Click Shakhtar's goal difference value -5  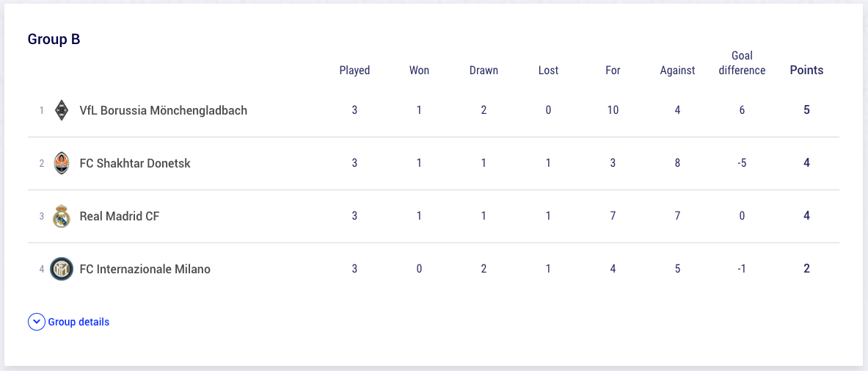[x=742, y=163]
